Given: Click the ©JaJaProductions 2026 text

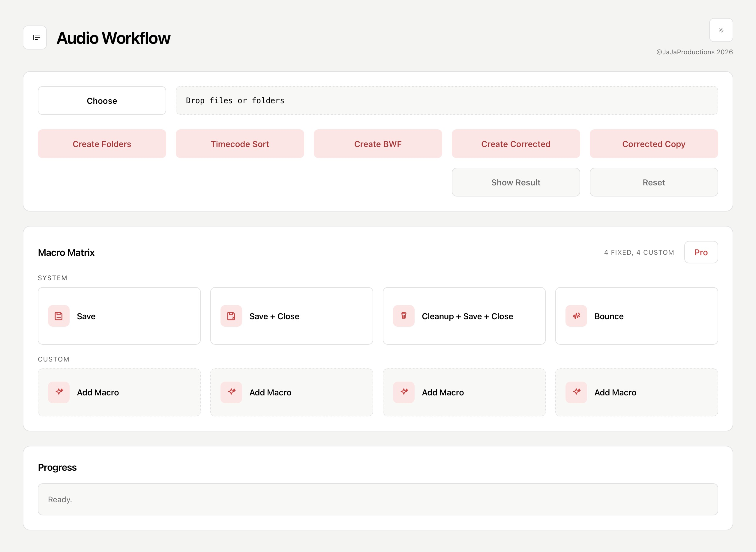Looking at the screenshot, I should [694, 52].
